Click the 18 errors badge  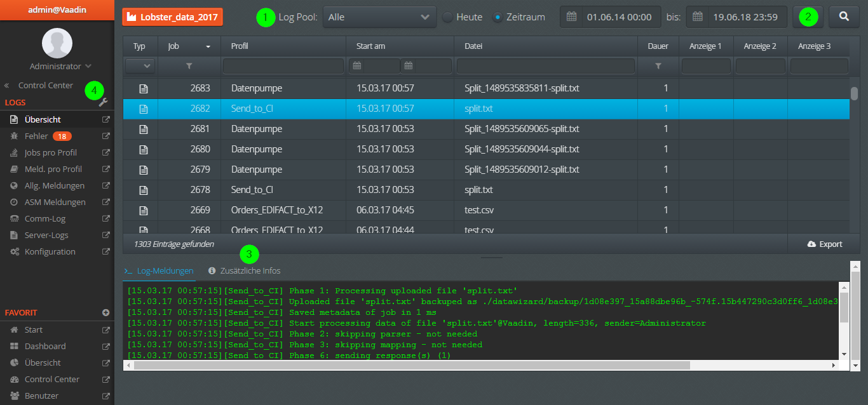pyautogui.click(x=62, y=136)
